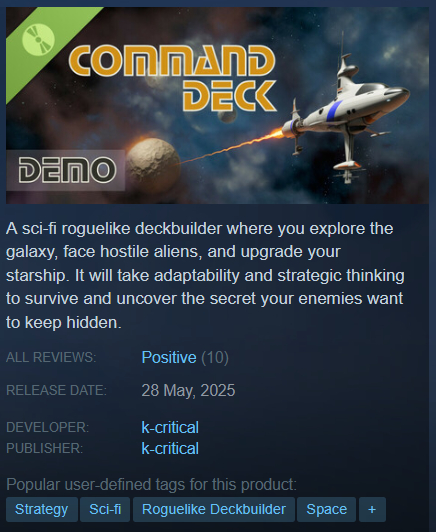The image size is (436, 532).
Task: Click the Popular user-defined tags heading
Action: [151, 484]
